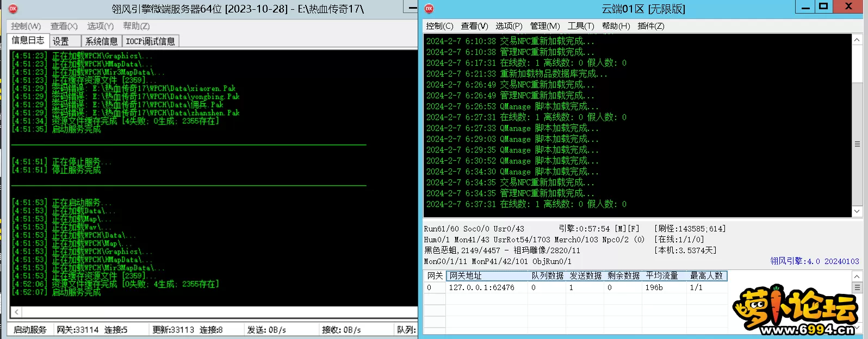868x339 pixels.
Task: Click the log panel's scroll-left arrow in micro-server window
Action: [x=17, y=312]
